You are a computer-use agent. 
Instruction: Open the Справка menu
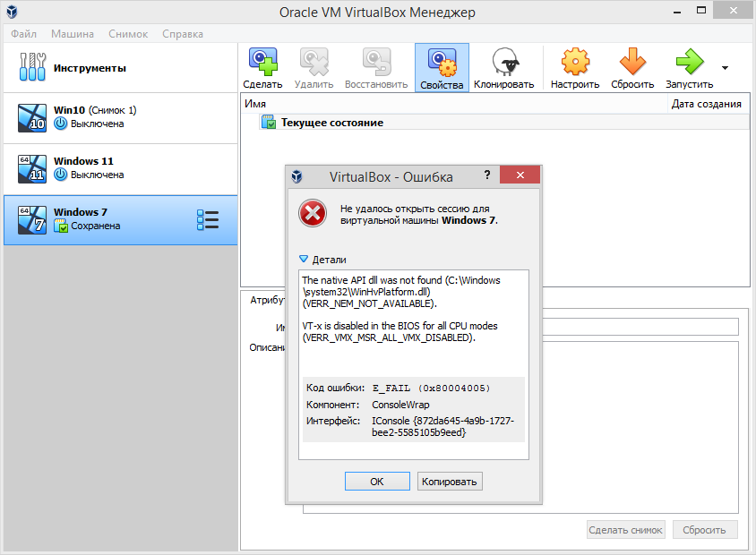[x=183, y=34]
